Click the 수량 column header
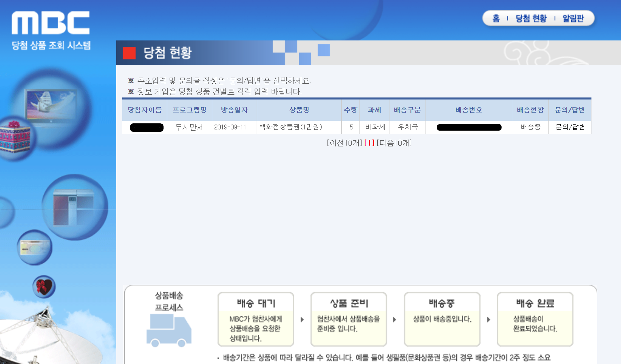This screenshot has width=621, height=364. [x=351, y=110]
